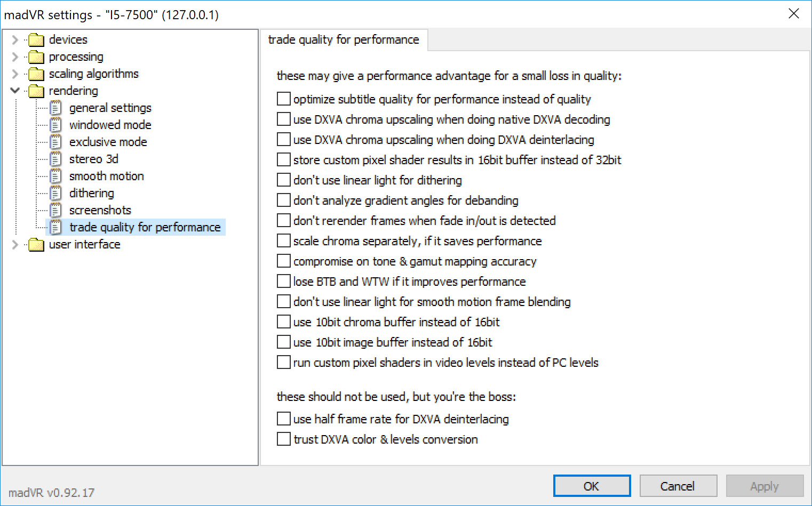Viewport: 812px width, 506px height.
Task: Click the trade quality for performance page icon
Action: (56, 228)
